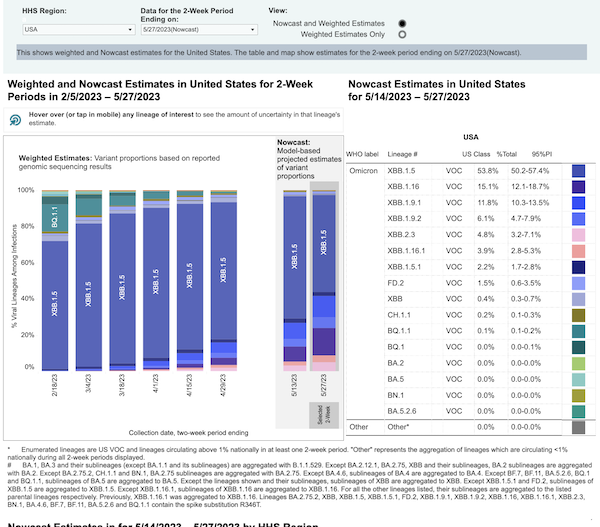Image resolution: width=600 pixels, height=527 pixels.
Task: Open the 2-week period ending date dropdown
Action: pos(157,29)
